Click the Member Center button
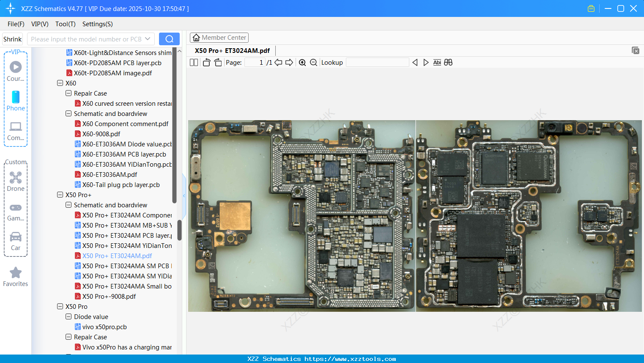The width and height of the screenshot is (644, 363). coord(219,38)
